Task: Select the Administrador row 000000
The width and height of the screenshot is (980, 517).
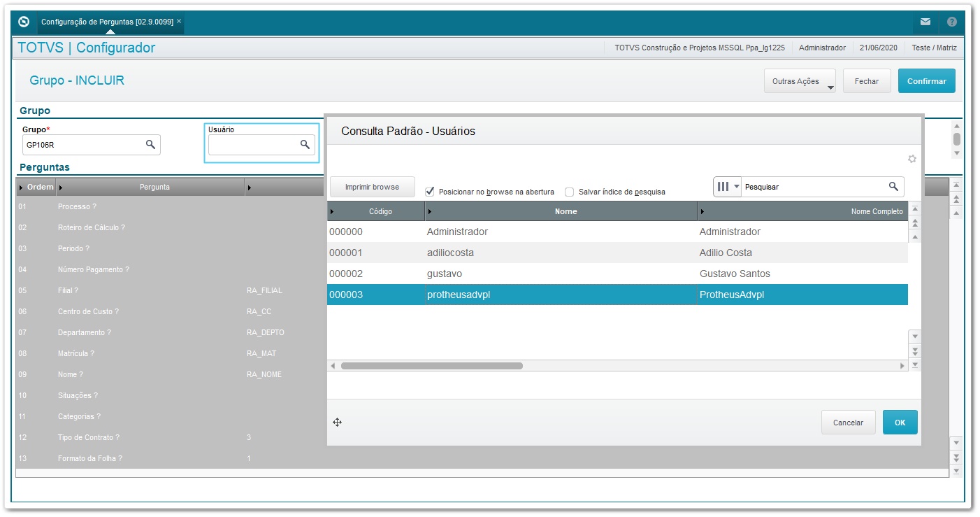Action: 617,232
